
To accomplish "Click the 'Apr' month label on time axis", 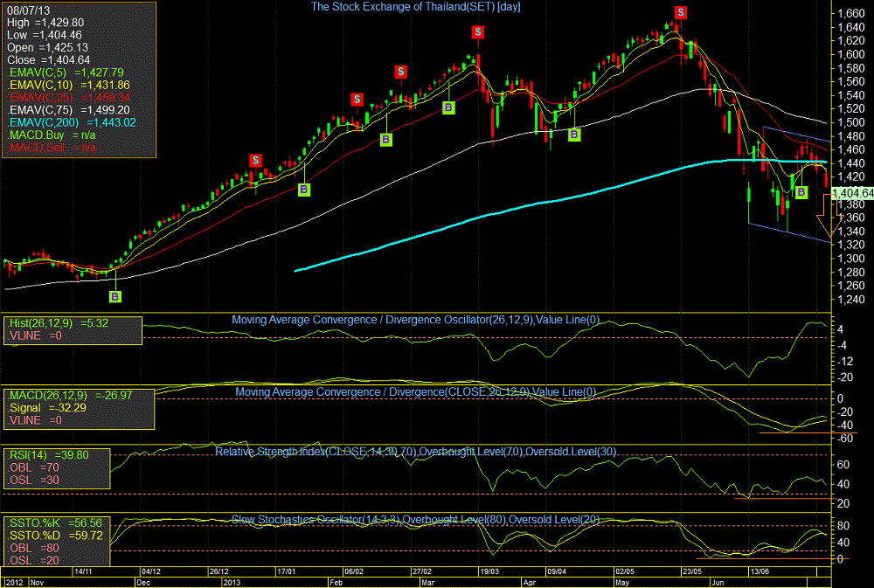I will point(529,583).
